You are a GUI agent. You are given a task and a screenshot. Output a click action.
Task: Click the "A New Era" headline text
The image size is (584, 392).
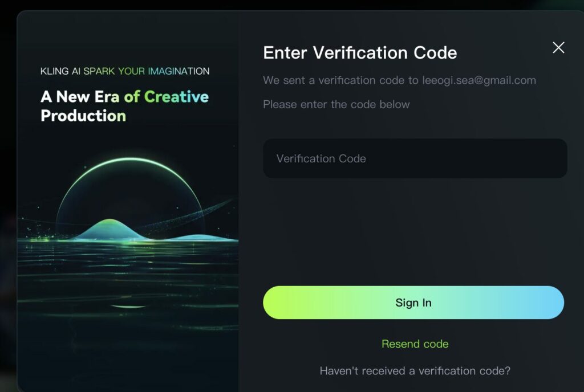pos(80,97)
